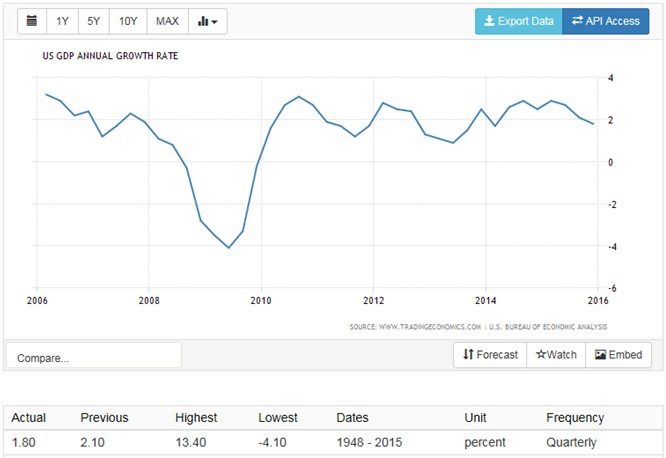
Task: Select the 1Y time range
Action: point(62,21)
